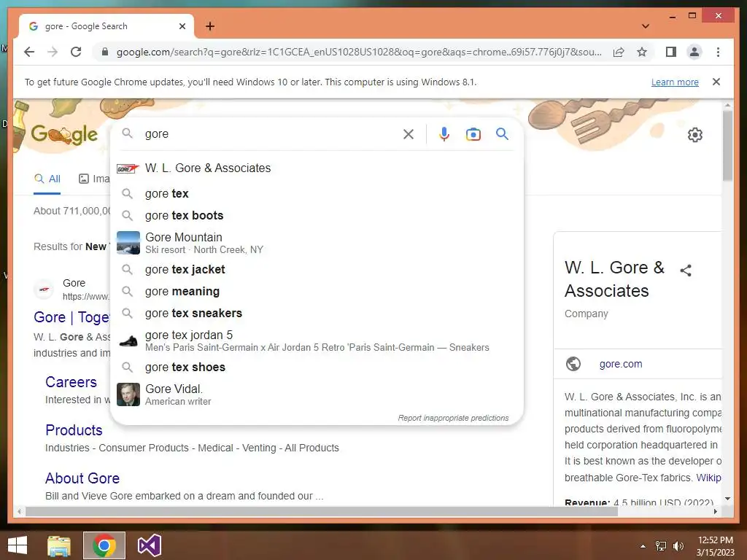Submit search with blue magnifier
Screen dimensions: 747x560
(502, 134)
